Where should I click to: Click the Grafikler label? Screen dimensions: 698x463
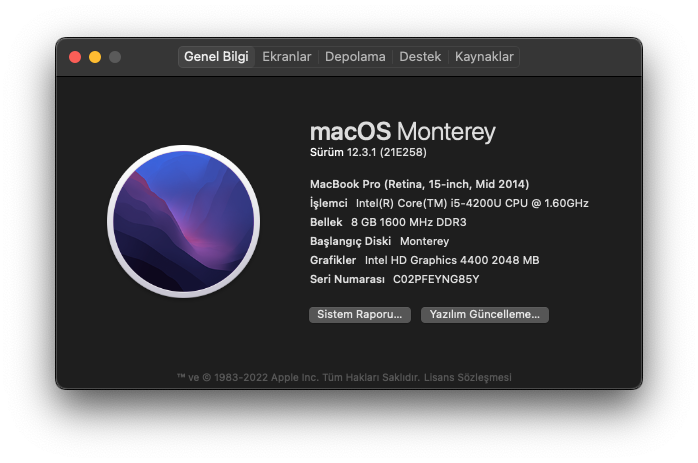333,260
